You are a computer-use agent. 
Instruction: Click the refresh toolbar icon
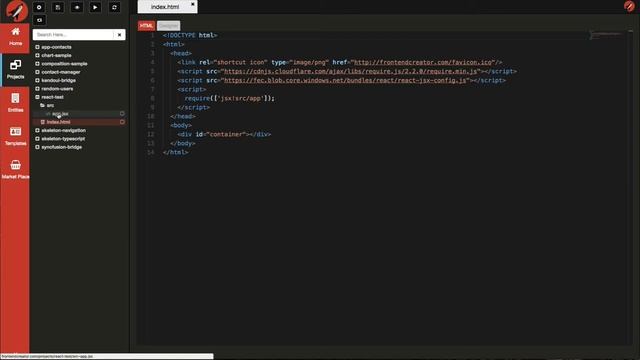coord(114,7)
